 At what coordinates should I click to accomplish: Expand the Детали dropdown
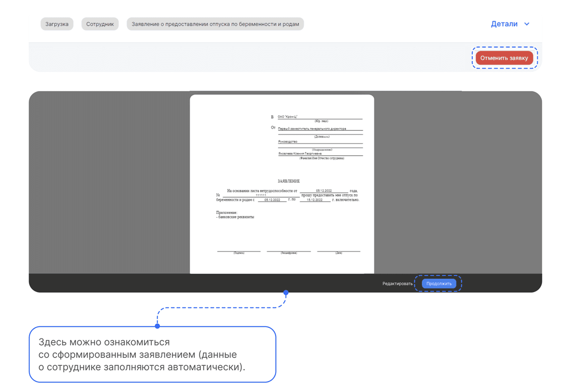tap(504, 24)
